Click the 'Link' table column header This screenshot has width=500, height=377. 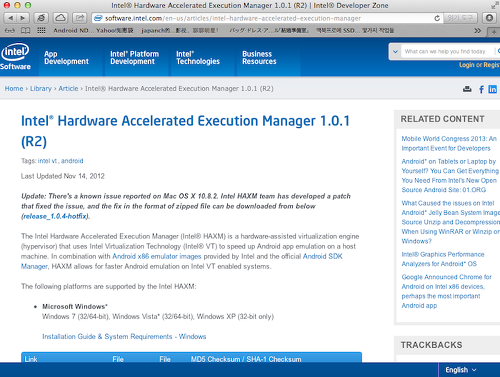pyautogui.click(x=31, y=359)
